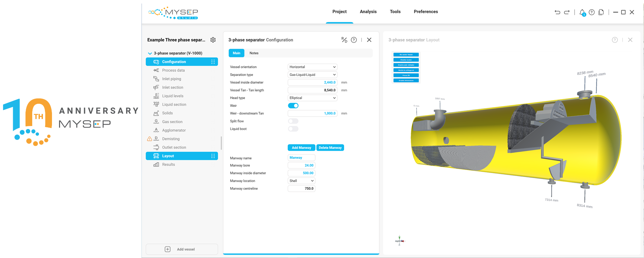
Task: Click the Re-center Vessel button
Action: pyautogui.click(x=406, y=55)
